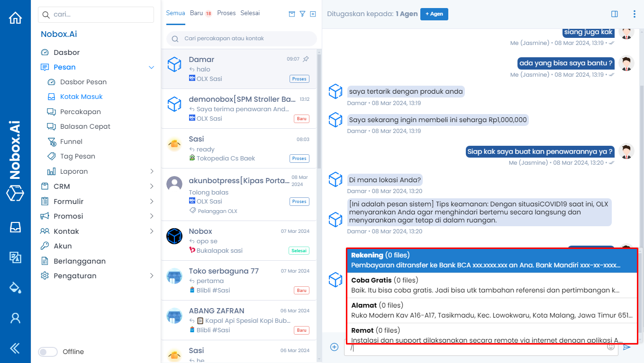The width and height of the screenshot is (644, 363).
Task: Click the send message arrow icon
Action: pos(627,347)
